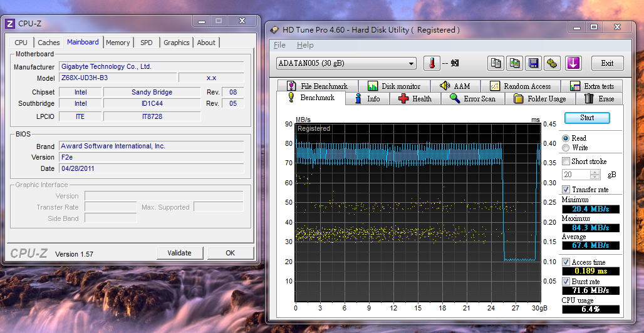Click the copy screenshot to clipboard icon
Screen dimensions: 644x333
pyautogui.click(x=514, y=63)
